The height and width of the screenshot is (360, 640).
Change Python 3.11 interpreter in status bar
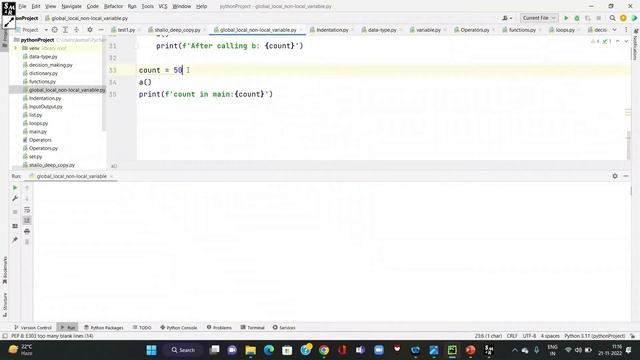pyautogui.click(x=594, y=336)
